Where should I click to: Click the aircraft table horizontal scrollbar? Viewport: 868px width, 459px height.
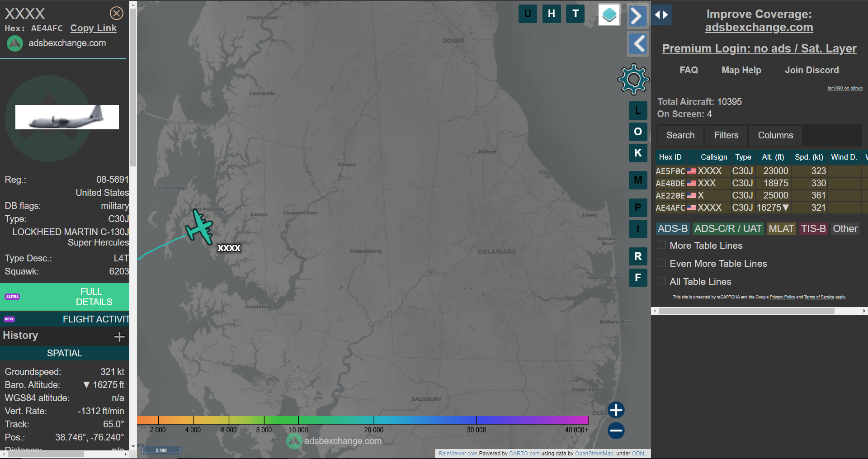pyautogui.click(x=746, y=311)
